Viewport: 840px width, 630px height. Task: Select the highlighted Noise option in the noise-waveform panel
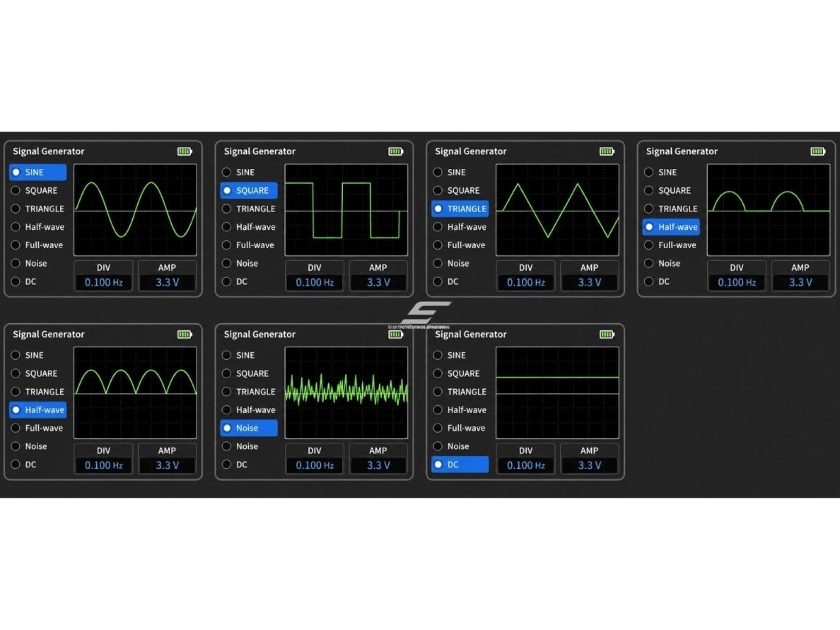pos(249,428)
